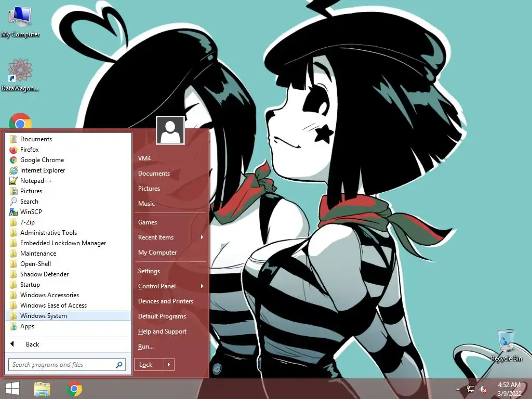This screenshot has height=399, width=532.
Task: Open Settings from the start menu
Action: click(170, 271)
